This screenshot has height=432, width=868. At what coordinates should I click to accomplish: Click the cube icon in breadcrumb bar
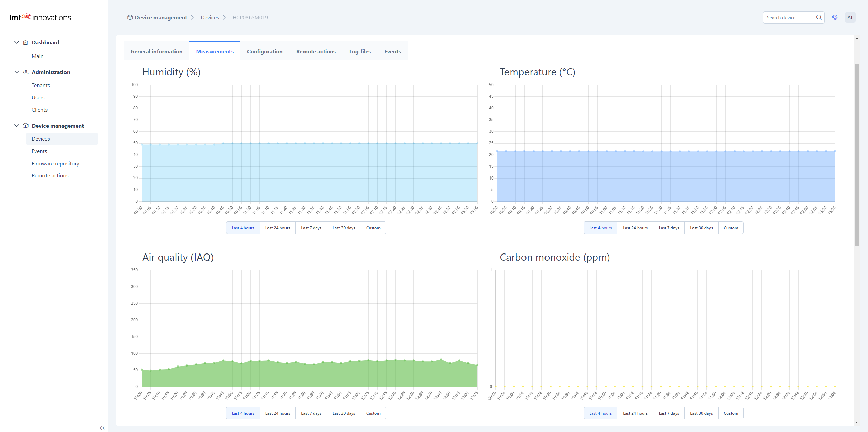[x=130, y=17]
